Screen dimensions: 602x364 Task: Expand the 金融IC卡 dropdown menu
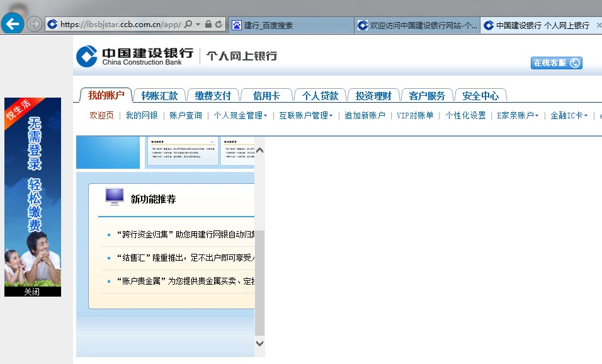click(x=569, y=116)
